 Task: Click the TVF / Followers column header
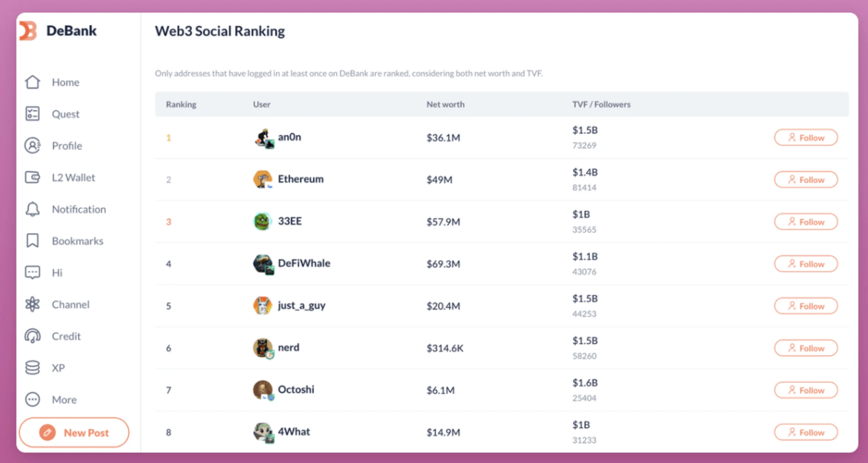pos(601,104)
